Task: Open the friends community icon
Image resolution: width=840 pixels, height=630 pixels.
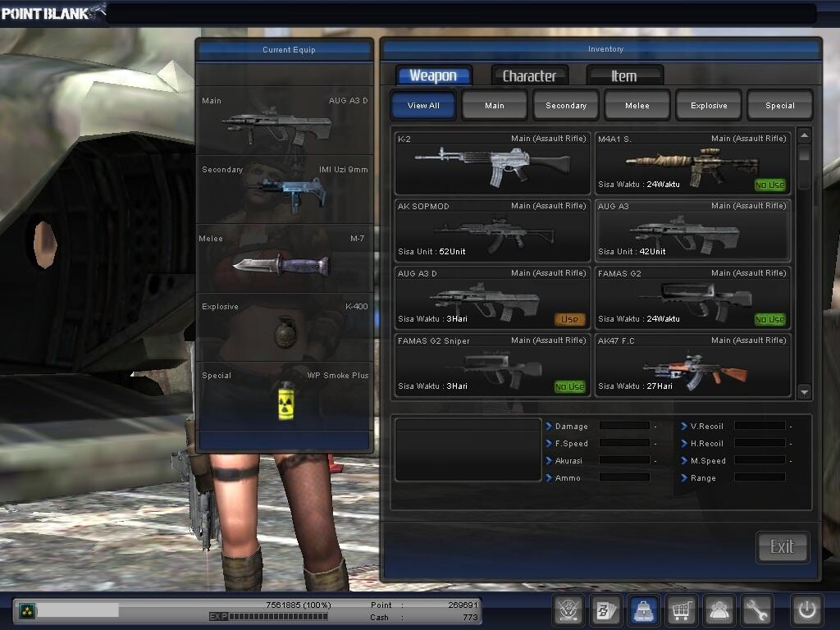Action: pyautogui.click(x=719, y=609)
